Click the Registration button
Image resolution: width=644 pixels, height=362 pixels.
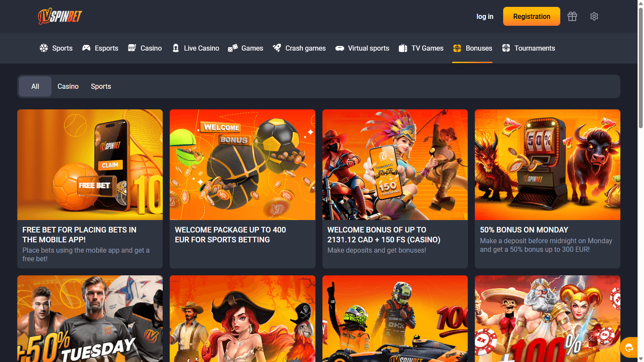[x=532, y=16]
